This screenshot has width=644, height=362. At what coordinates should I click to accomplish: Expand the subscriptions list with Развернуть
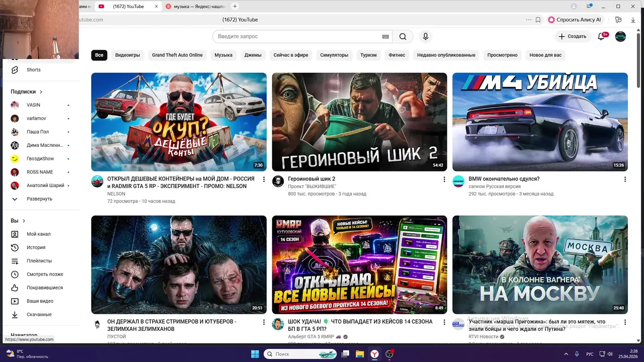(x=40, y=199)
